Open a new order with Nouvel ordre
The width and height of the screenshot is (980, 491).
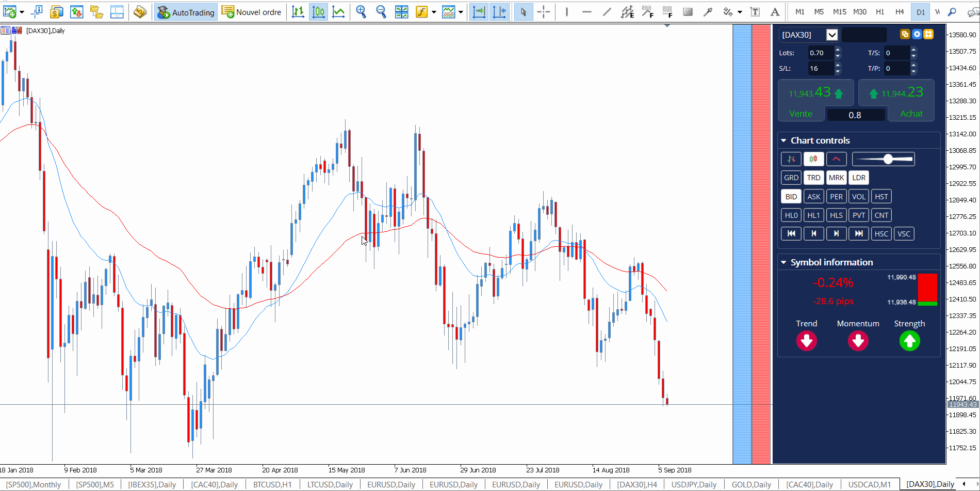pyautogui.click(x=252, y=12)
